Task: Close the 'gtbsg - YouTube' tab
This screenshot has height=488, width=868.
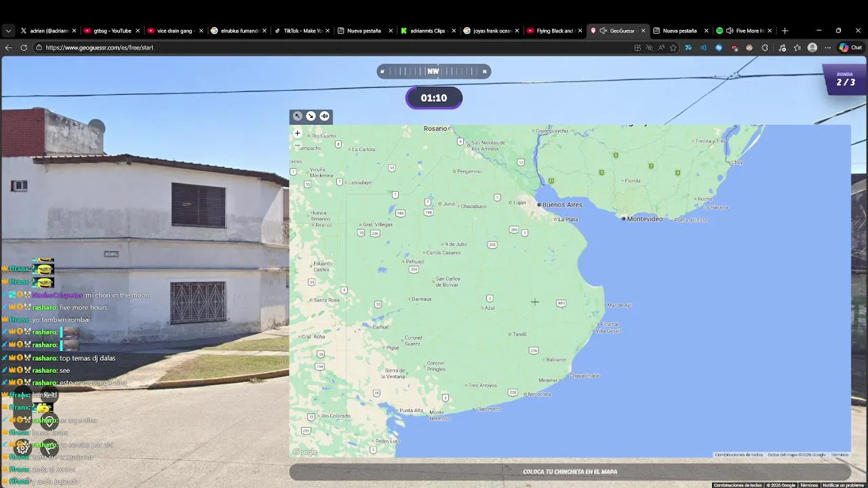Action: (x=138, y=30)
